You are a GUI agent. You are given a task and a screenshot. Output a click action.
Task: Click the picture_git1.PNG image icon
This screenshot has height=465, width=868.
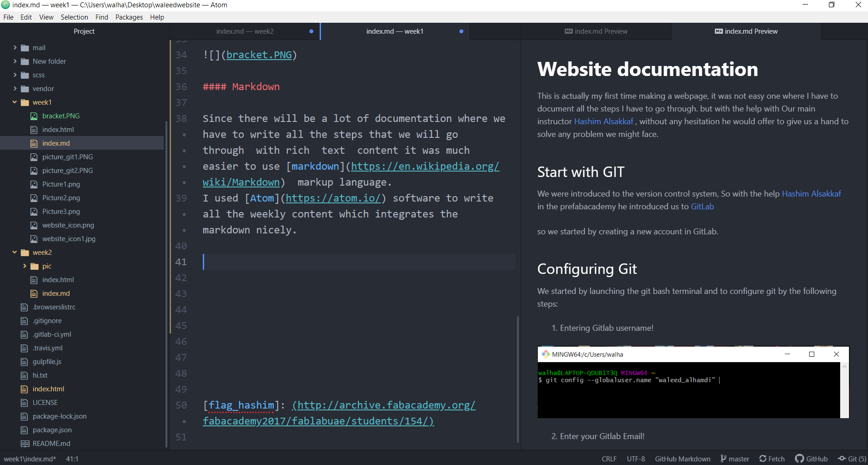click(x=34, y=157)
